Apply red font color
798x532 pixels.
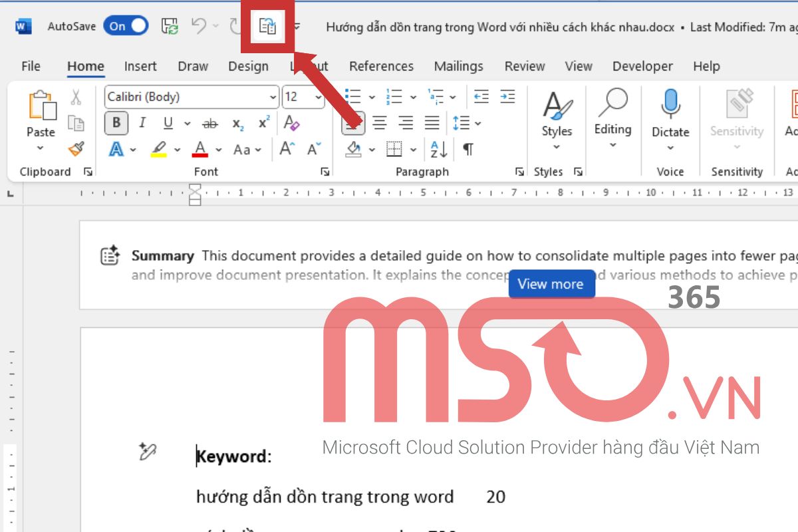point(200,150)
